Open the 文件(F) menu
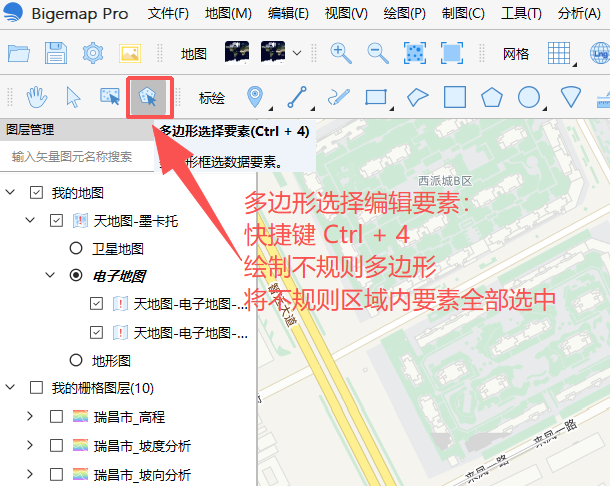The height and width of the screenshot is (486, 610). (x=168, y=14)
